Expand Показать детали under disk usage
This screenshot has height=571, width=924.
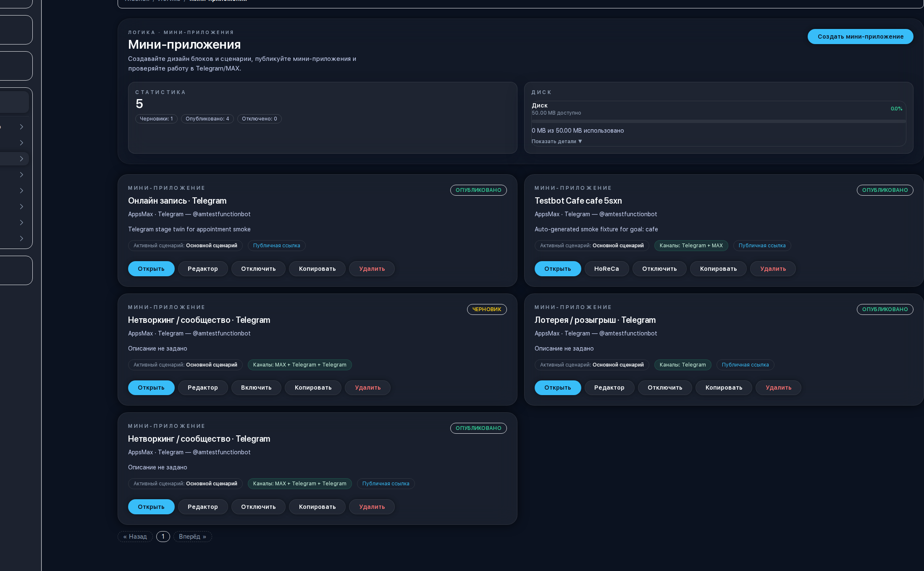click(556, 141)
